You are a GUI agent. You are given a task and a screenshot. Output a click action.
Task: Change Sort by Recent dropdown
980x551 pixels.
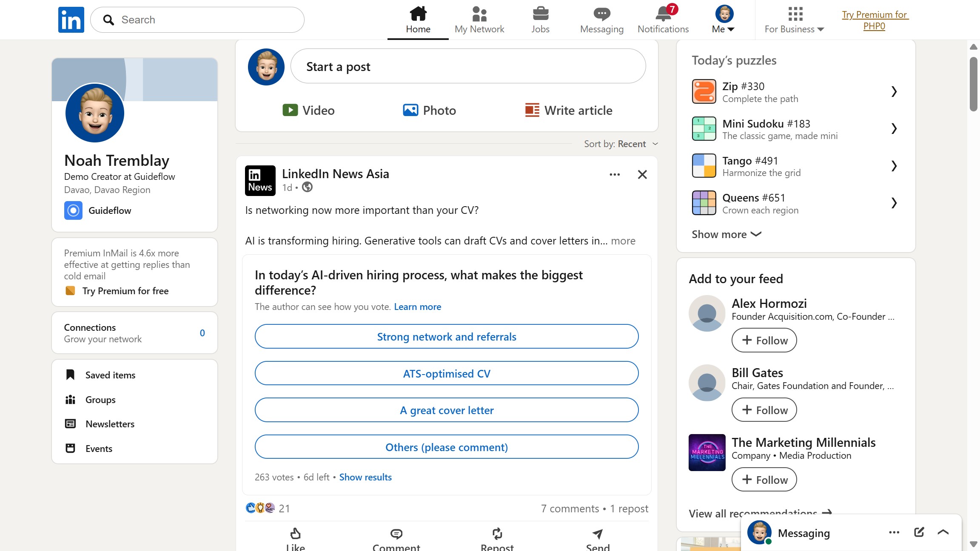pos(621,144)
